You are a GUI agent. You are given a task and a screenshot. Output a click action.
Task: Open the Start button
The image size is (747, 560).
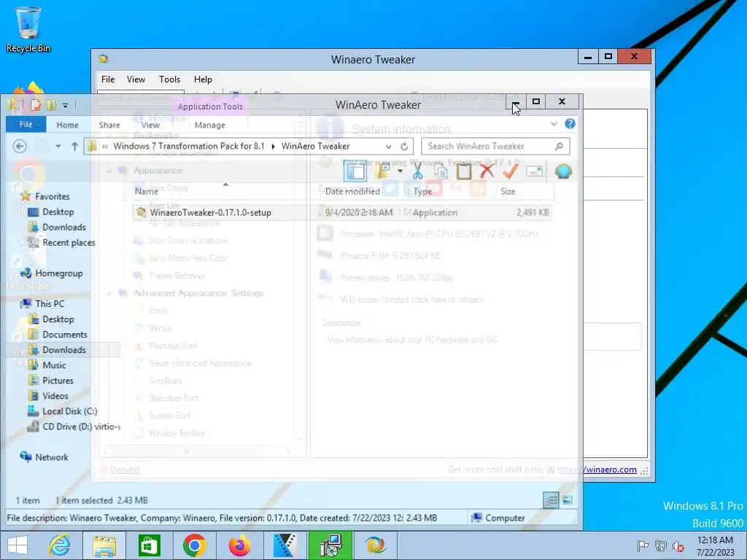click(x=17, y=545)
